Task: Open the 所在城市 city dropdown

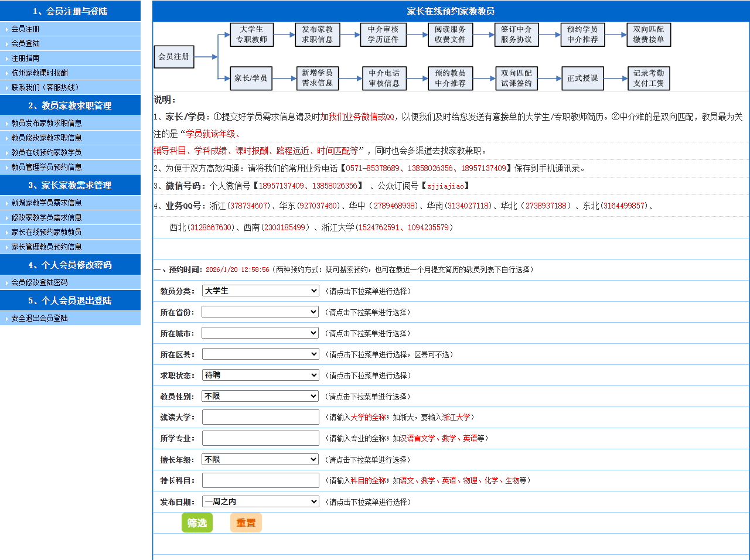Action: tap(260, 333)
